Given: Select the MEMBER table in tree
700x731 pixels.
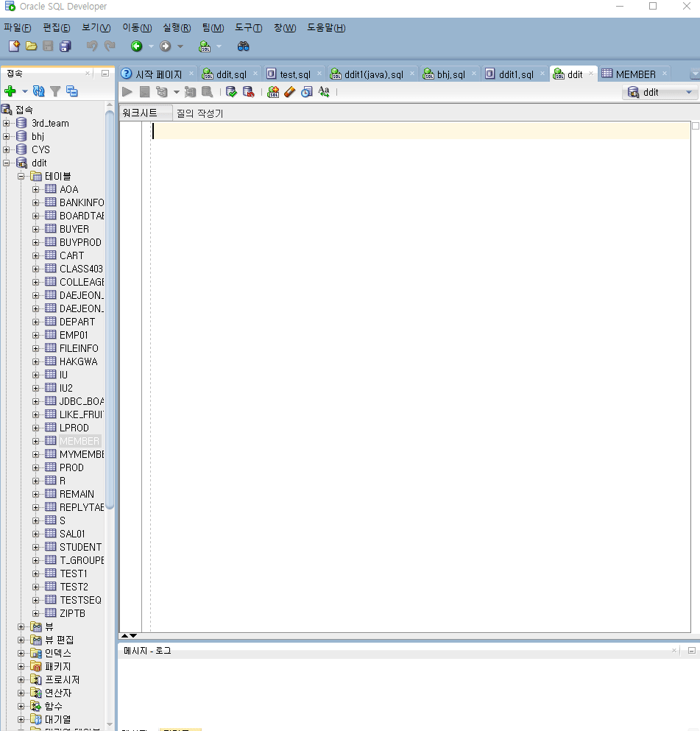Looking at the screenshot, I should tap(79, 441).
